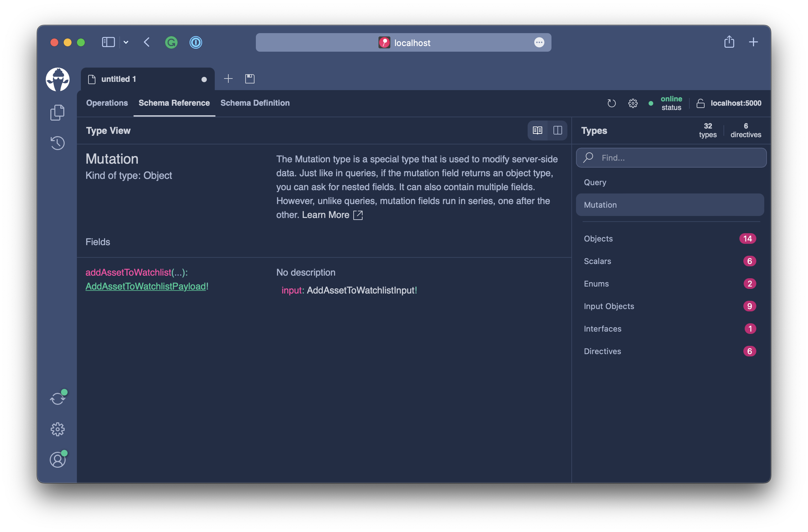Click the Safari share icon
The height and width of the screenshot is (532, 808).
click(729, 42)
